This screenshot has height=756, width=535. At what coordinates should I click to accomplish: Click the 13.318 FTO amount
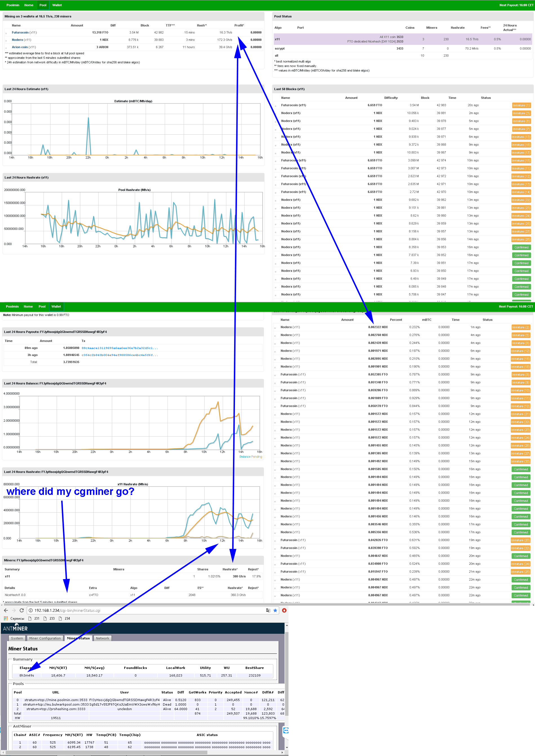coord(100,33)
